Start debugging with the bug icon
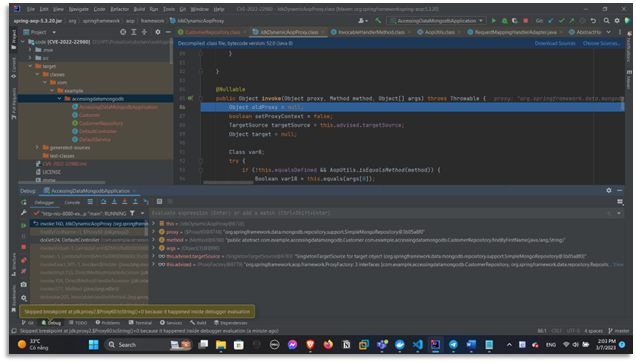This screenshot has width=636, height=363. 505,21
